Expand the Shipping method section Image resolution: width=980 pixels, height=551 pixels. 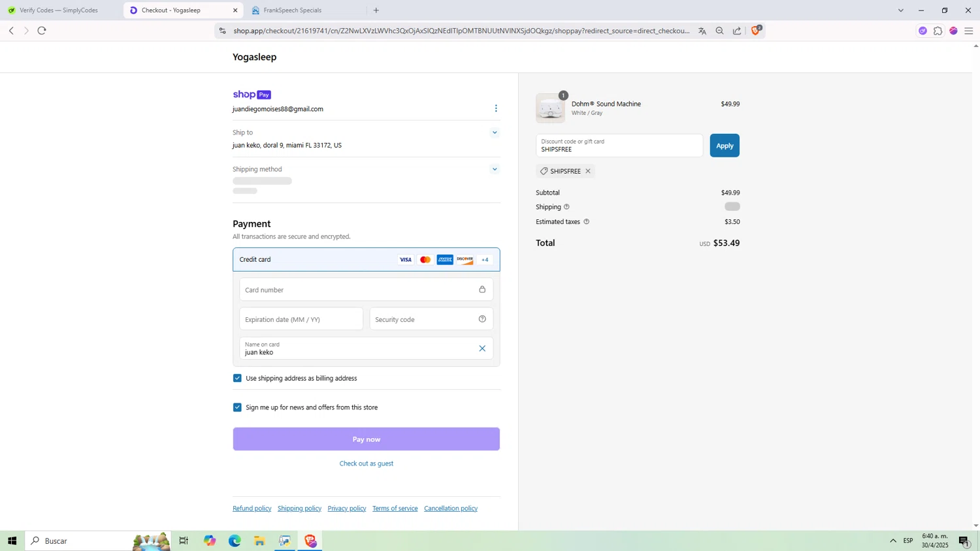(x=495, y=169)
